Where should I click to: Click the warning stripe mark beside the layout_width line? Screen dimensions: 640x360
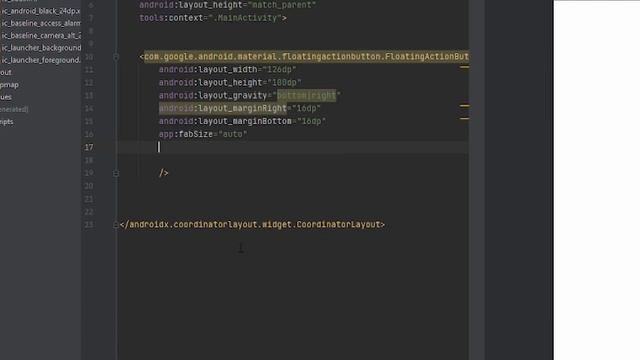coord(464,67)
